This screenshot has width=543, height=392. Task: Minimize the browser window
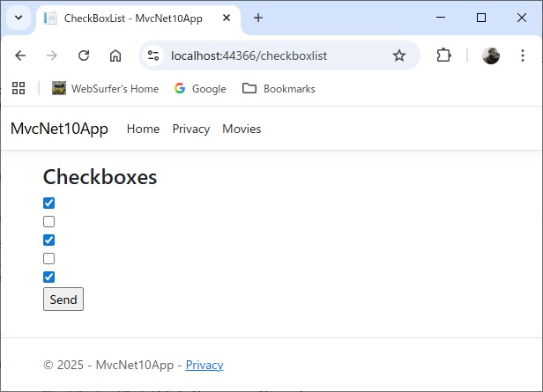(x=441, y=18)
